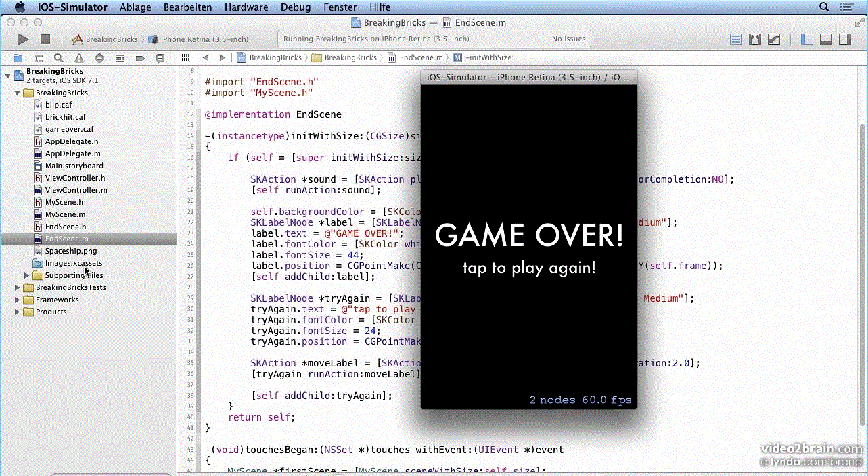Select BreakingBricks scheme in toolbar
This screenshot has height=476, width=868.
(106, 39)
